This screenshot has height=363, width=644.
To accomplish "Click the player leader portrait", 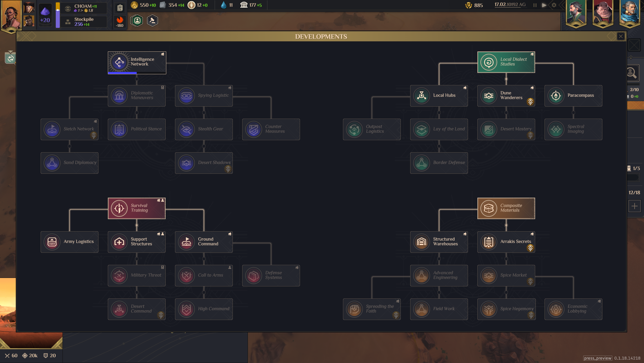I will 11,15.
